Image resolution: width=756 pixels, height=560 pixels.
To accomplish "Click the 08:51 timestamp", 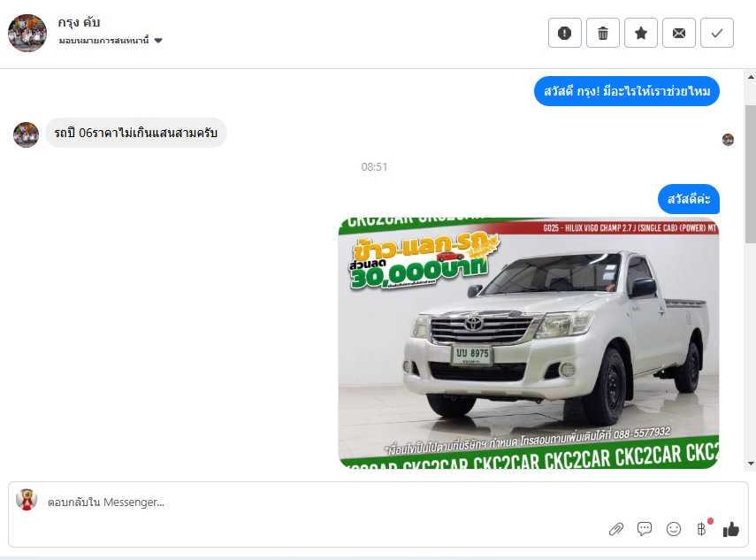I will point(374,167).
